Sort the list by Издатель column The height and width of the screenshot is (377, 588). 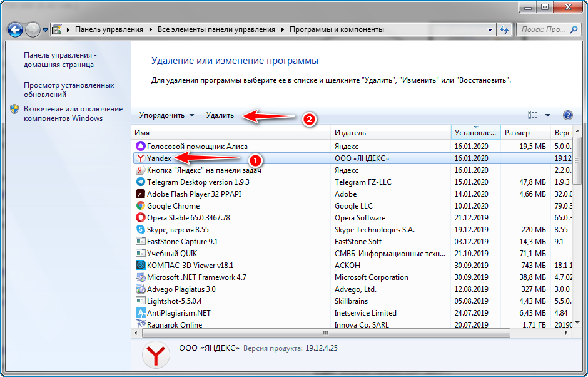(x=350, y=133)
